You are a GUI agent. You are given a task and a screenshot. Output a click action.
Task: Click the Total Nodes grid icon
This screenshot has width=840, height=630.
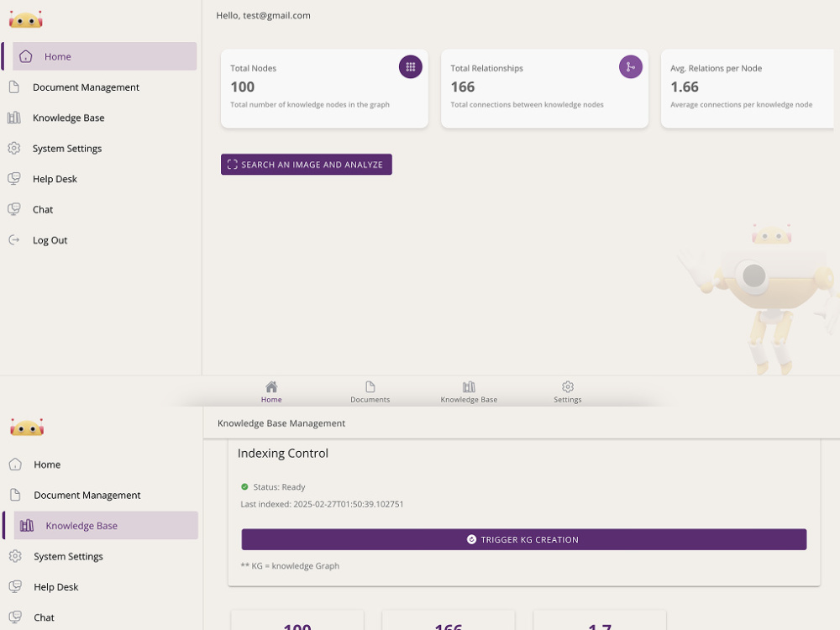pos(411,67)
